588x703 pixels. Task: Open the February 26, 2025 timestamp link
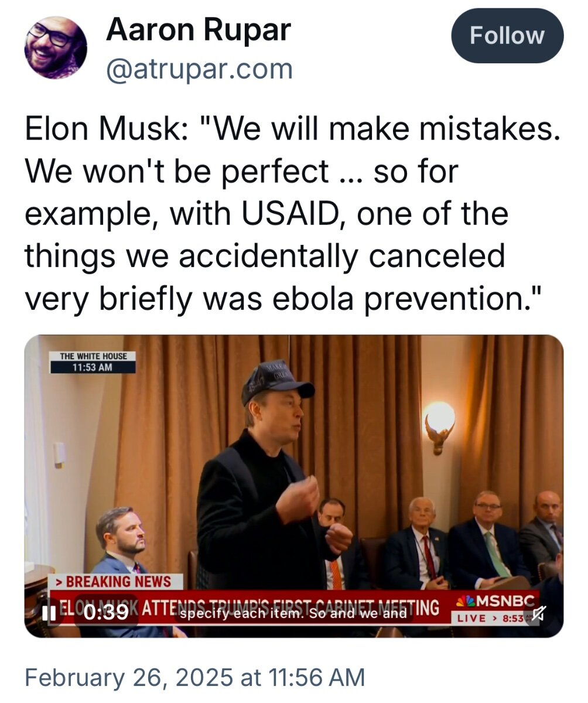tap(194, 677)
